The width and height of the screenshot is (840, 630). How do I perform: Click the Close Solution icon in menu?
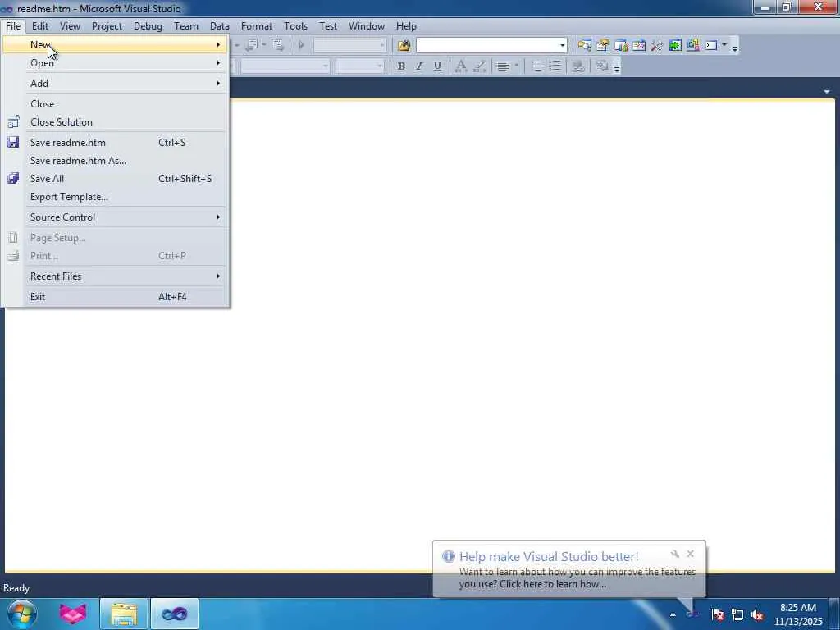coord(13,121)
